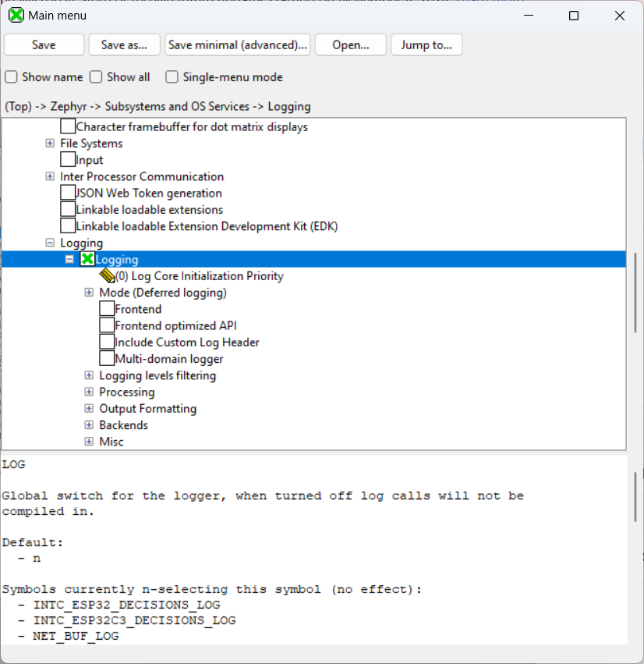Select Output Formatting row text
The height and width of the screenshot is (664, 644).
pyautogui.click(x=147, y=409)
